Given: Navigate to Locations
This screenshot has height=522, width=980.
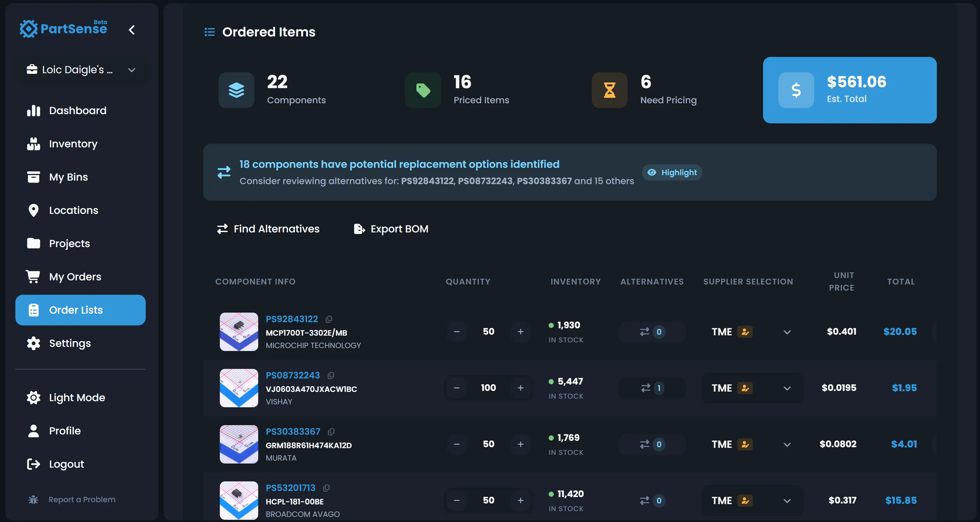Looking at the screenshot, I should pos(80,210).
